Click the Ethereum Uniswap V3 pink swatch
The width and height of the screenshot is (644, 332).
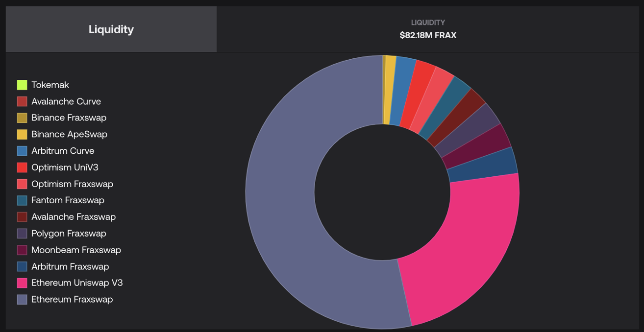pos(22,283)
